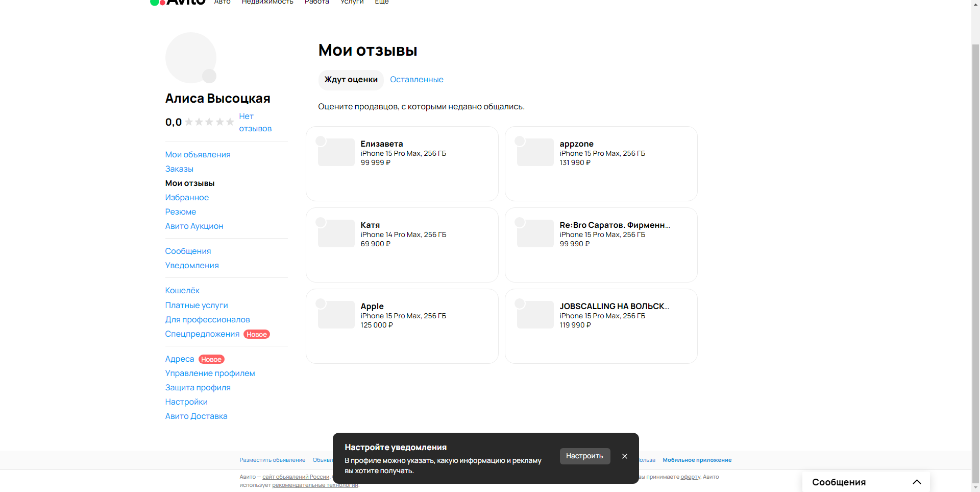
Task: Open Авито Доставка link
Action: [196, 416]
